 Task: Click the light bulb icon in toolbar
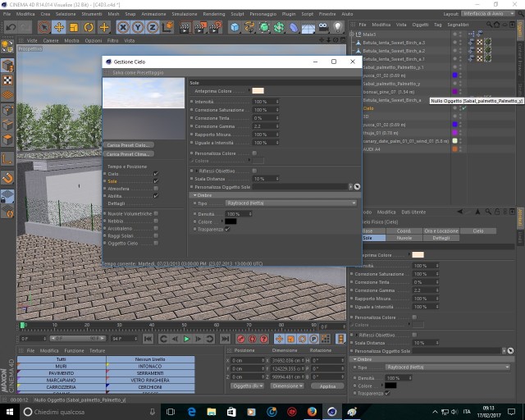(337, 27)
